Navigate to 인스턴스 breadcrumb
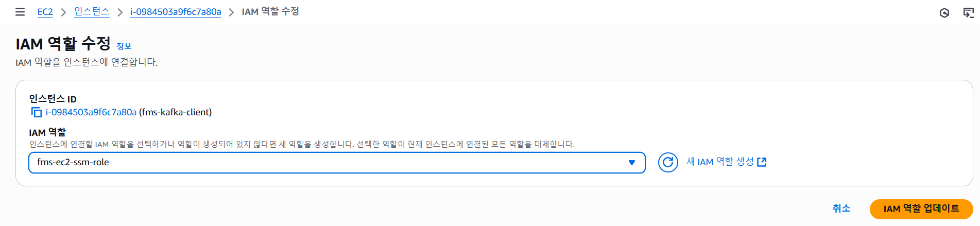This screenshot has width=980, height=226. (92, 11)
